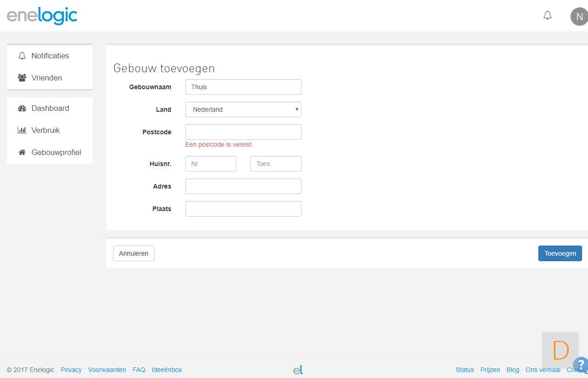Select Verbruik in the sidebar

click(46, 130)
